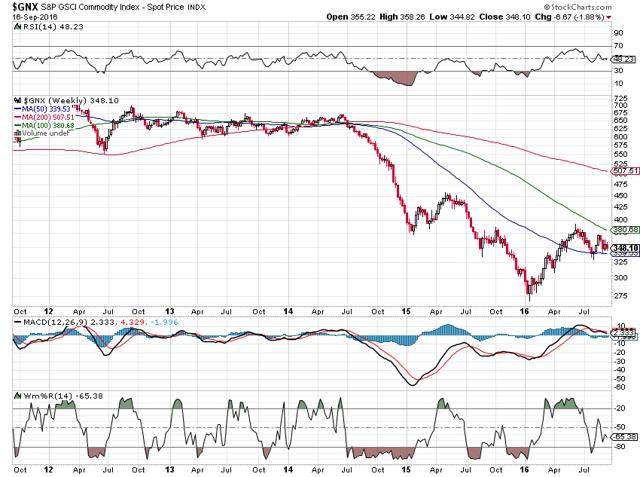The image size is (640, 477).
Task: Click the 450 price axis label
Action: tap(620, 195)
